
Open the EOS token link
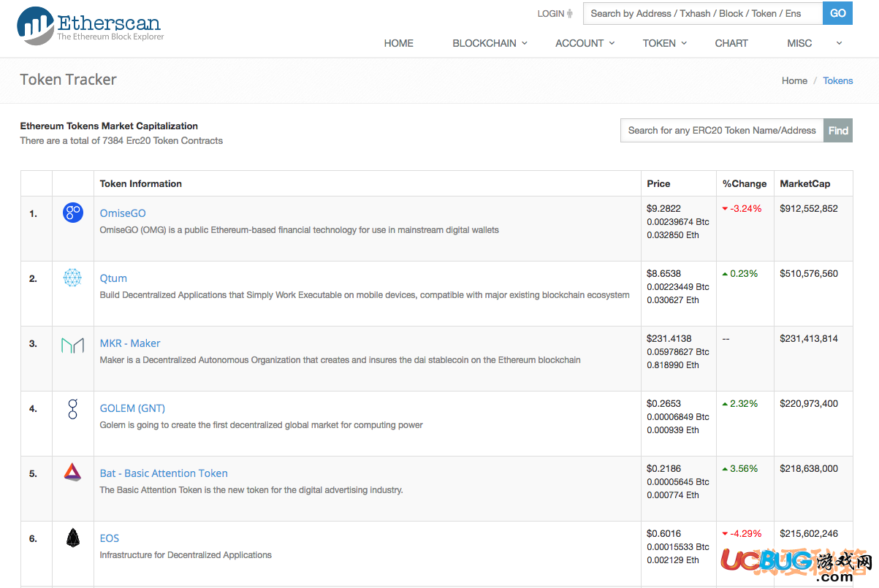pos(110,538)
